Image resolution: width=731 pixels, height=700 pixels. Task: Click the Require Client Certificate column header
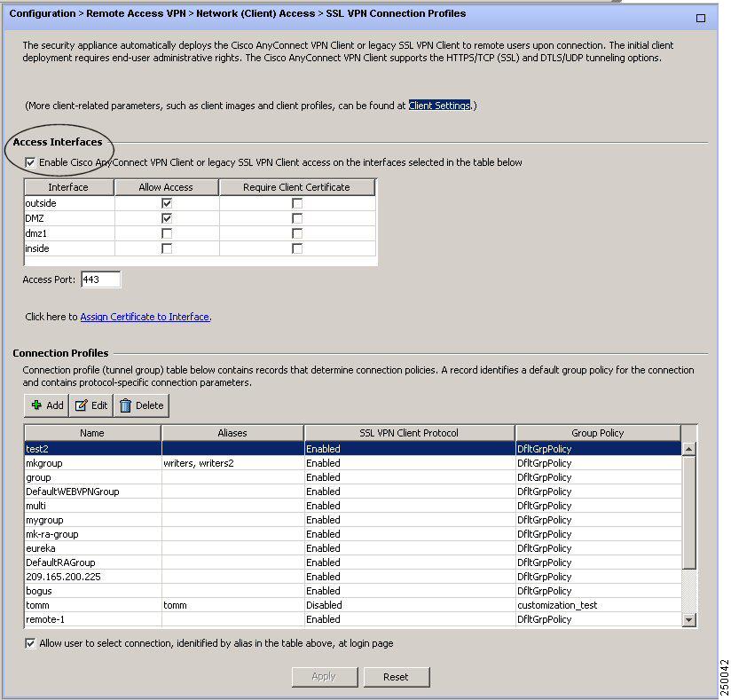click(x=296, y=187)
